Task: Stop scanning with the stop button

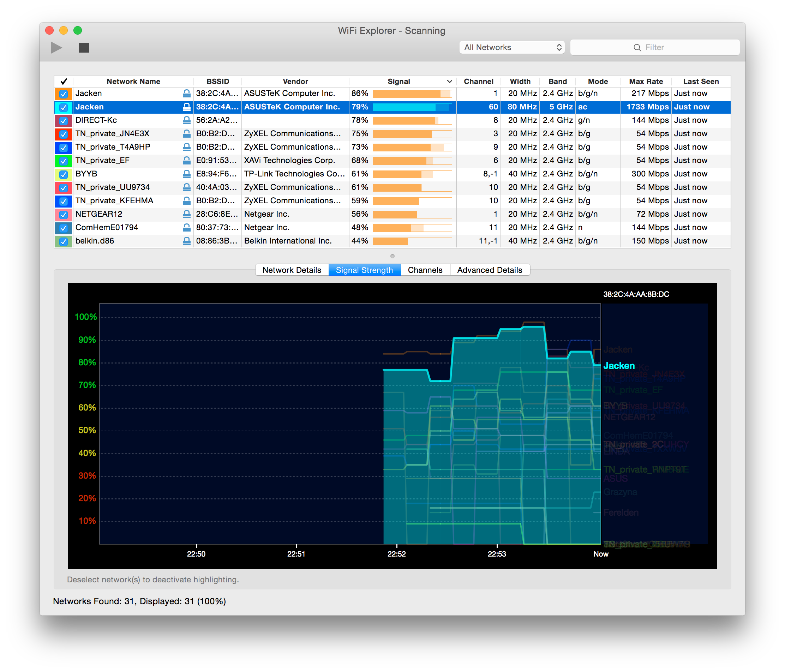Action: 84,48
